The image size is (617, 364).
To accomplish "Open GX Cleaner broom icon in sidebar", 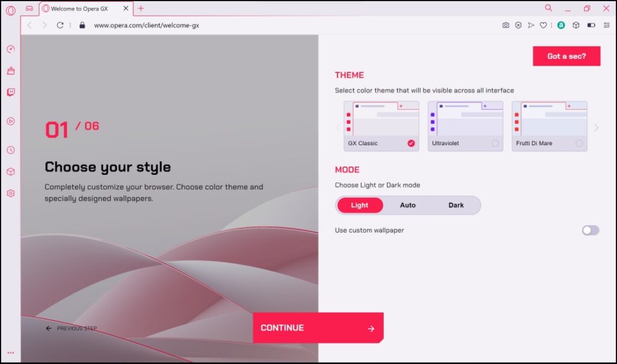I will point(11,71).
